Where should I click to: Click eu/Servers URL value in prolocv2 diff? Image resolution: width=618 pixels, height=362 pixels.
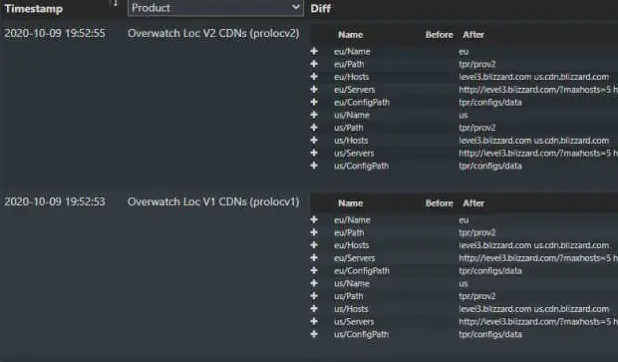tap(538, 90)
